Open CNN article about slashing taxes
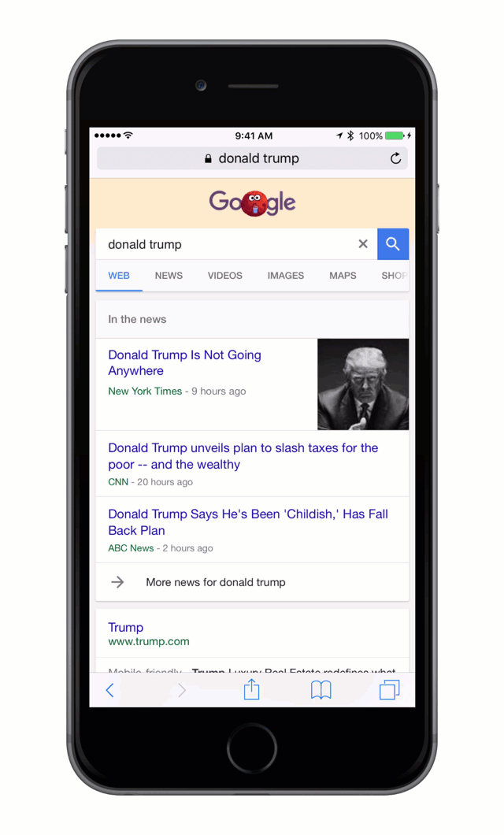 click(x=243, y=456)
